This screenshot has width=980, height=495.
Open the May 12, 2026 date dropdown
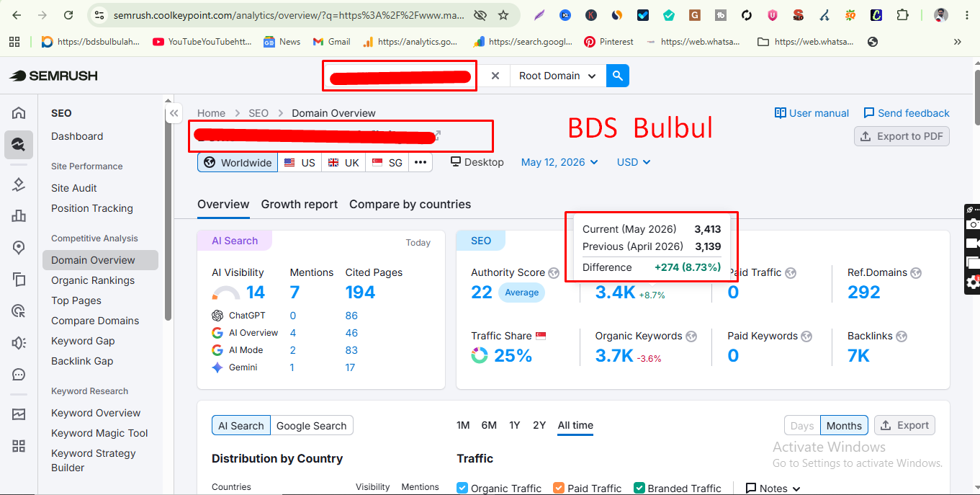click(x=559, y=162)
